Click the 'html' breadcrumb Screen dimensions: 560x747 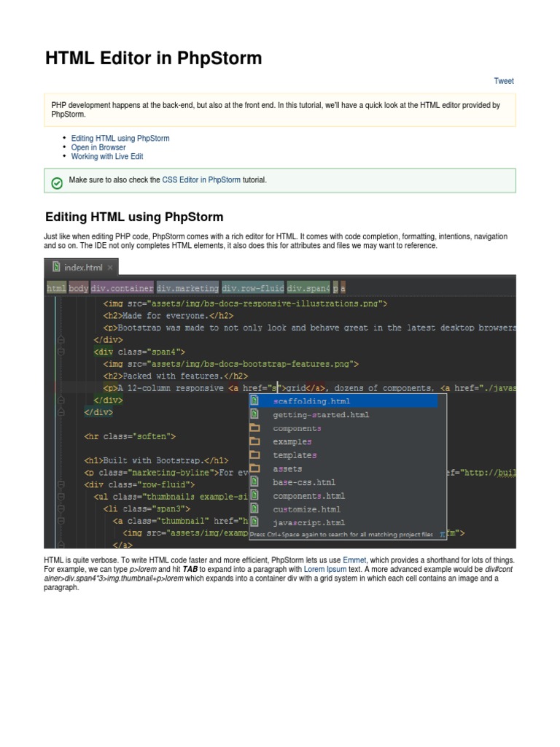(x=56, y=288)
